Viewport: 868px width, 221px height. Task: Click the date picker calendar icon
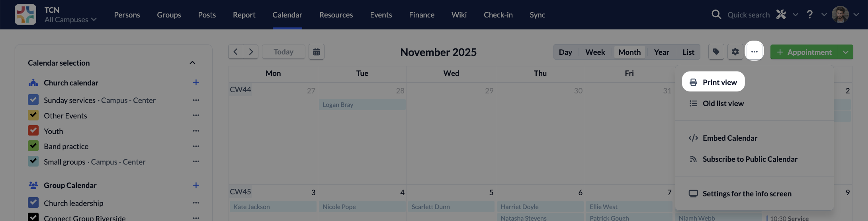(x=317, y=52)
